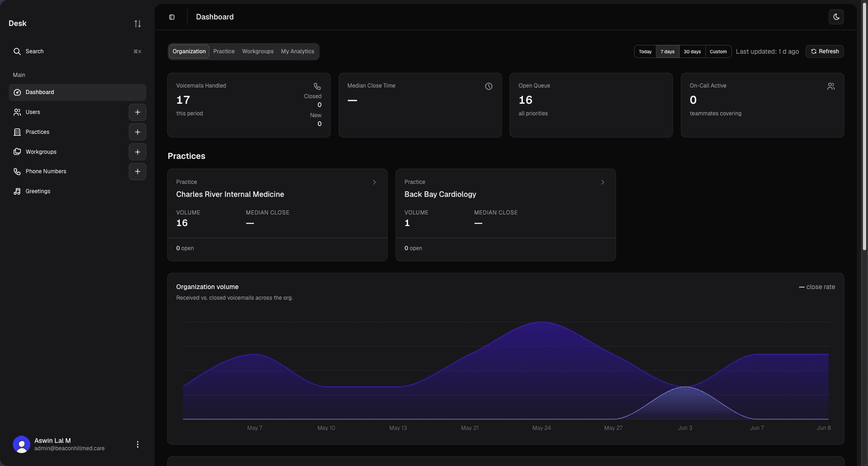The image size is (868, 466).
Task: Add a new practice with plus button
Action: click(138, 132)
